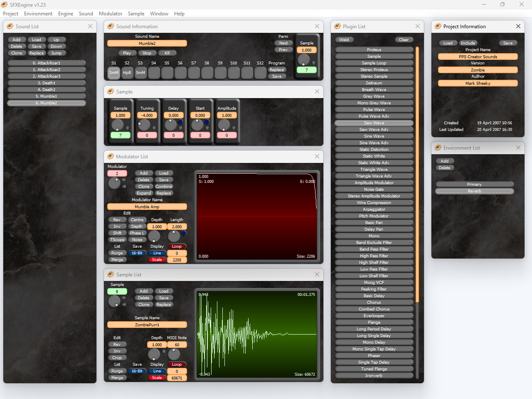Open the Modulator menu
Image resolution: width=532 pixels, height=399 pixels.
tap(110, 14)
